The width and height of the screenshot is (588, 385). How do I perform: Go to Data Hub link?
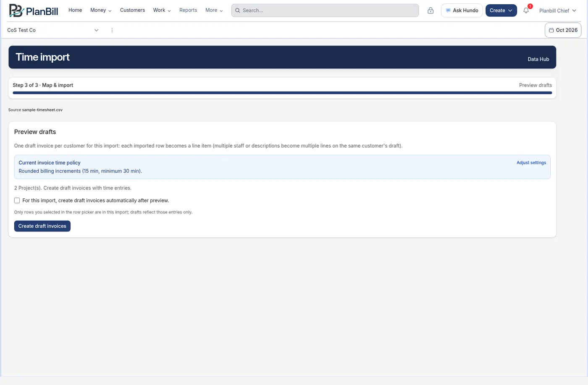[x=538, y=59]
